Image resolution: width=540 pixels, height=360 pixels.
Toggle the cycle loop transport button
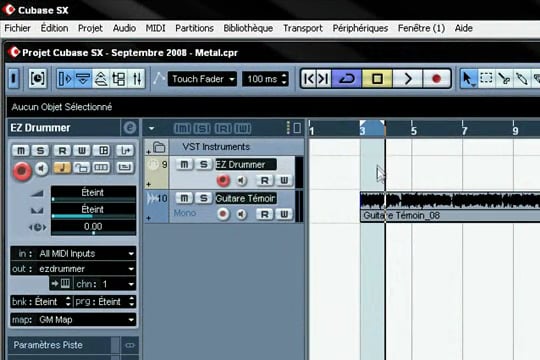pyautogui.click(x=346, y=79)
